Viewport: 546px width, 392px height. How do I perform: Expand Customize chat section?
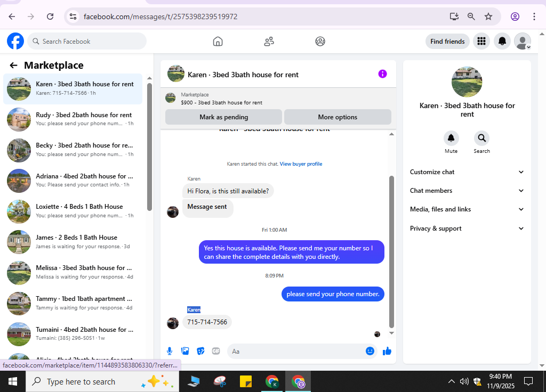(x=467, y=172)
